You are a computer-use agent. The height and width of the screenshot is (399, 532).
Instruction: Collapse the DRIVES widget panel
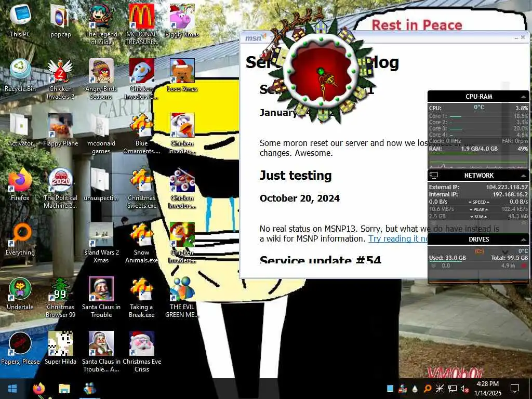(524, 240)
